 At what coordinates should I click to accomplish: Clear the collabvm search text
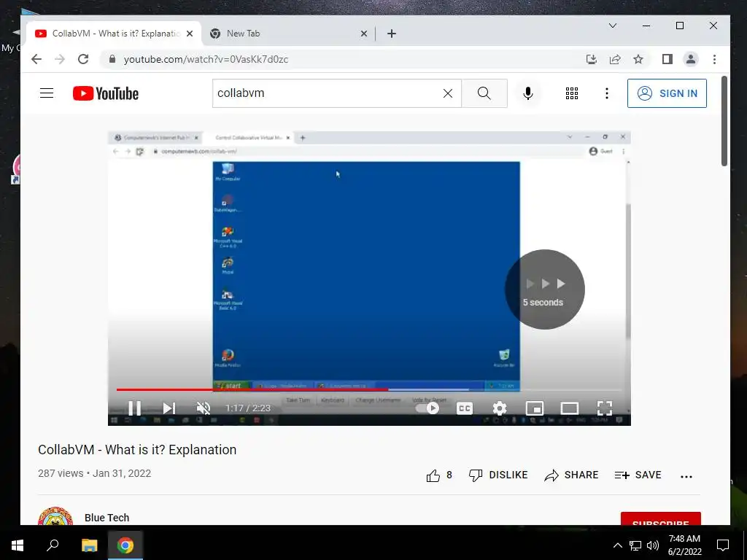448,93
